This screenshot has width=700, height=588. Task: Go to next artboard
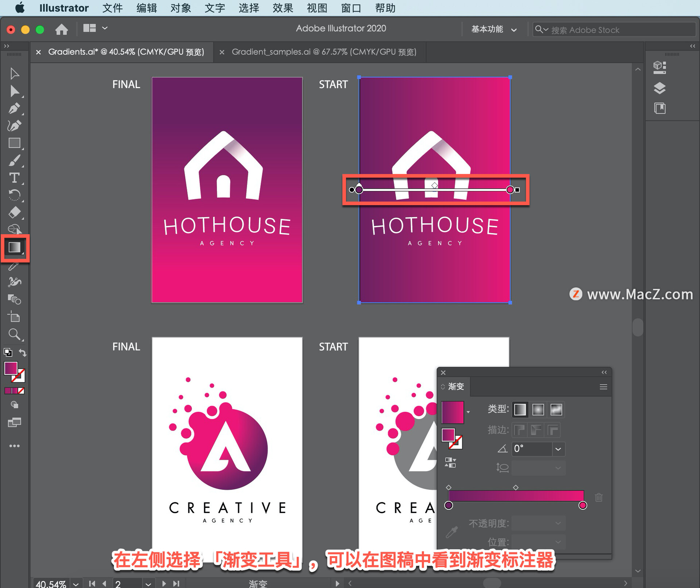[x=164, y=584]
